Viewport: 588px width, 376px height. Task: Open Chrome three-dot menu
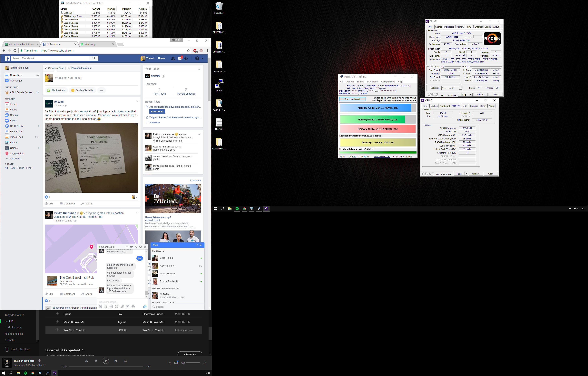(207, 51)
